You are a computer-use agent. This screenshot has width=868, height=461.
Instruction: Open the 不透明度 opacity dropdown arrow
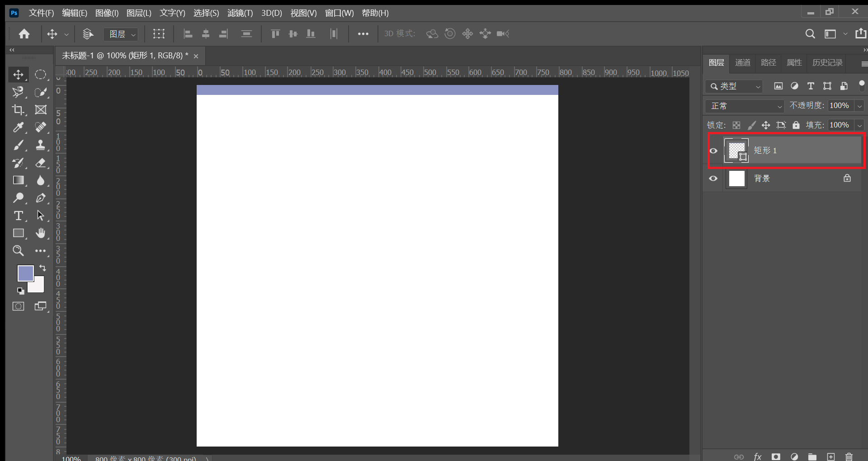[x=860, y=106]
